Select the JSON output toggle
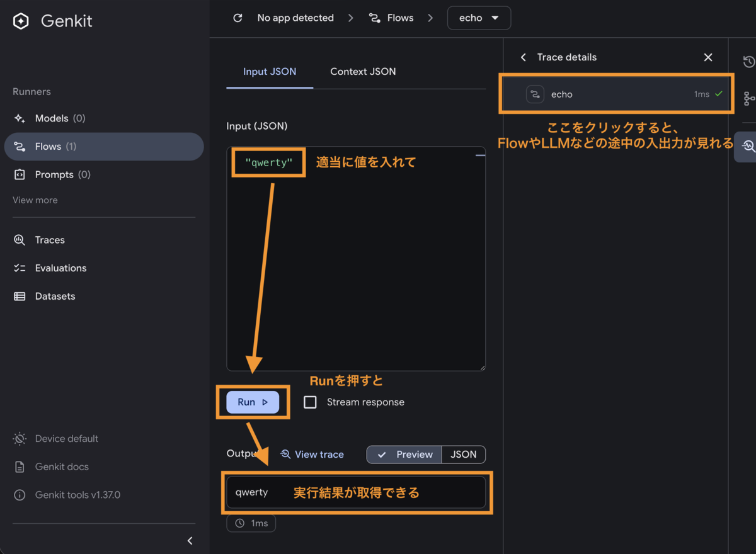The image size is (756, 554). point(464,455)
